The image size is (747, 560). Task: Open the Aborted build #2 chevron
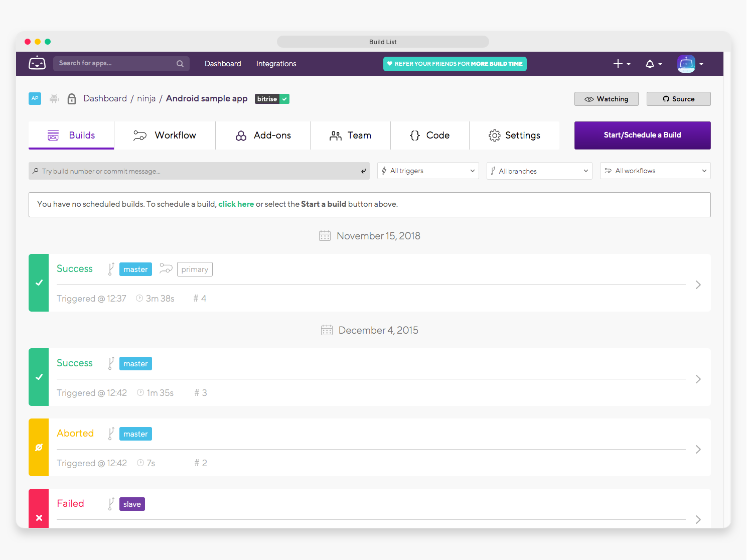[698, 450]
